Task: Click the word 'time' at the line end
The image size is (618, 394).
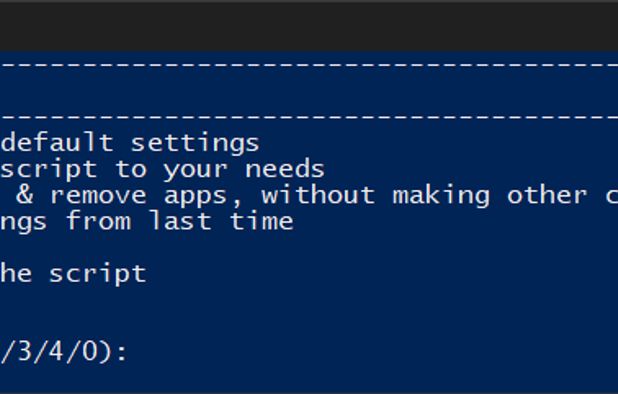Action: click(261, 221)
